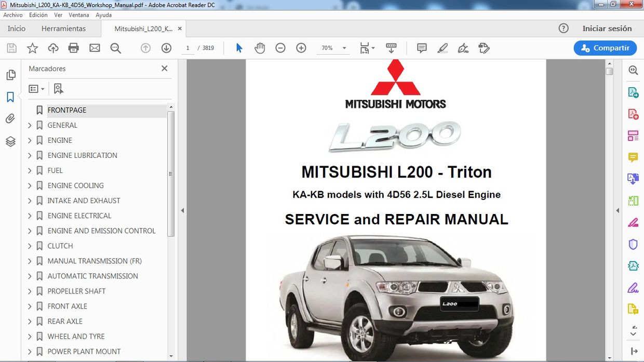Image resolution: width=644 pixels, height=362 pixels.
Task: Go to the next page
Action: (x=166, y=48)
